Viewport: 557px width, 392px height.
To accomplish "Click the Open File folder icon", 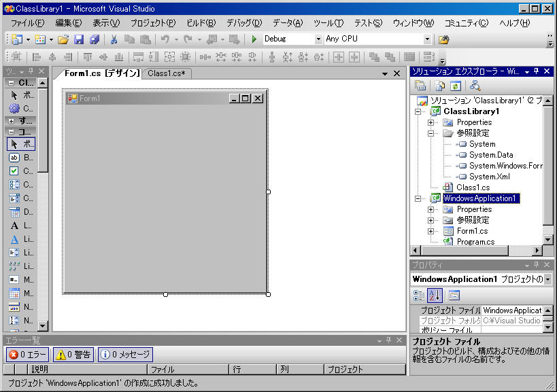I will tap(63, 39).
